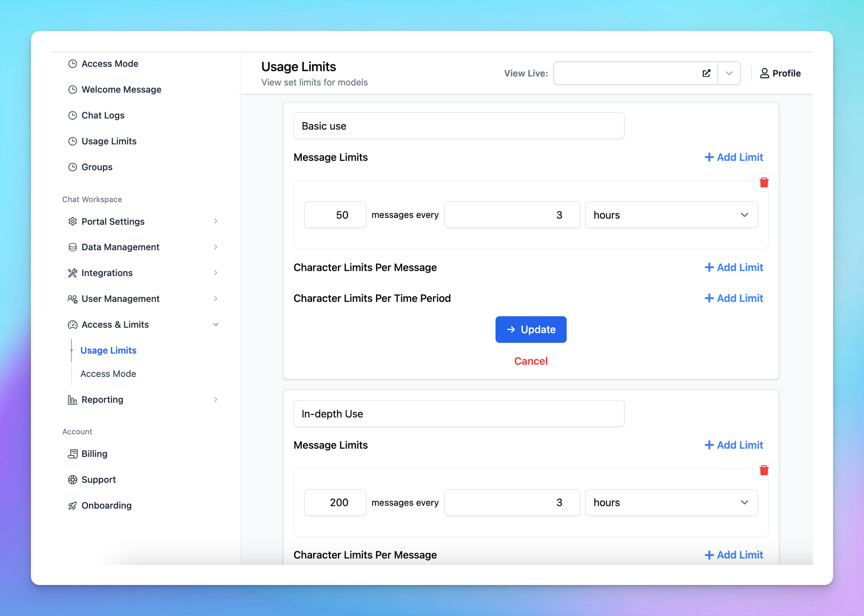Click interval field in 50 messages row

[512, 215]
